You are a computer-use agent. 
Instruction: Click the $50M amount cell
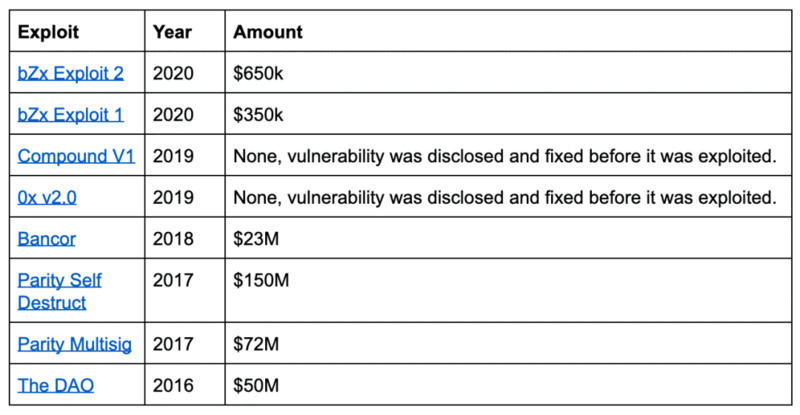point(255,385)
